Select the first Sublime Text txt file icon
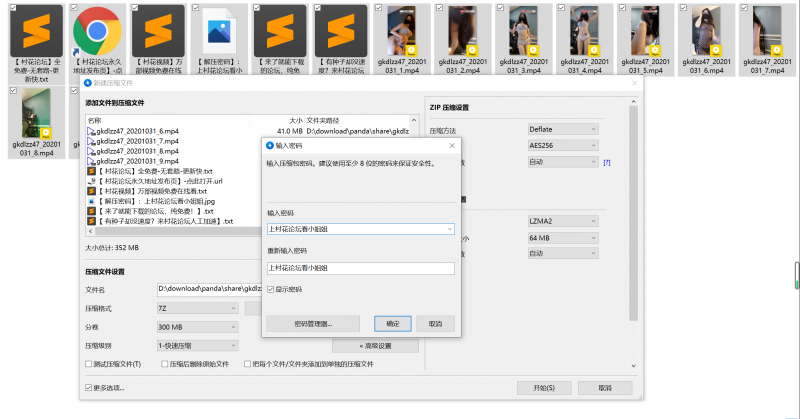The width and height of the screenshot is (800, 419). pos(38,30)
